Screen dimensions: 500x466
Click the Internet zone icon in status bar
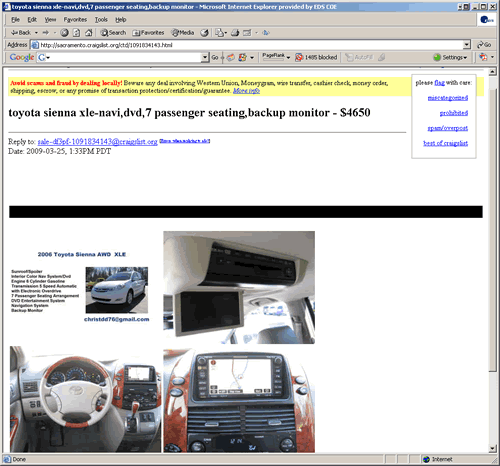[426, 459]
